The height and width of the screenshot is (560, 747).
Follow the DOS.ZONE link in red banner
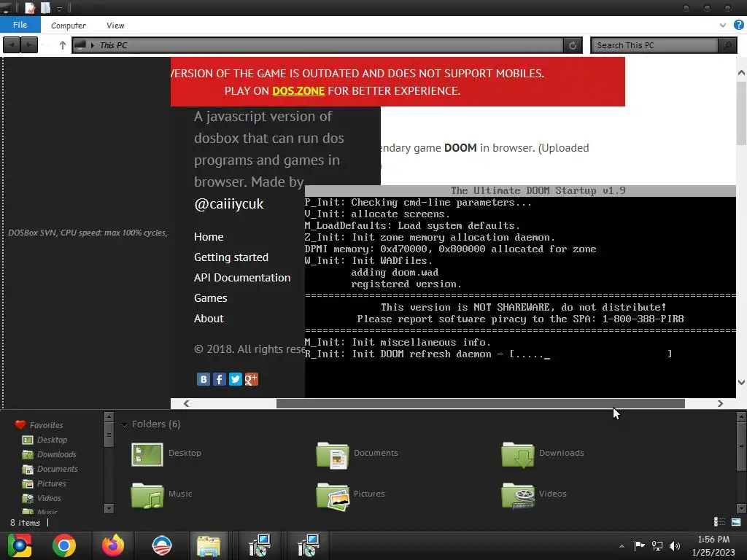point(298,91)
